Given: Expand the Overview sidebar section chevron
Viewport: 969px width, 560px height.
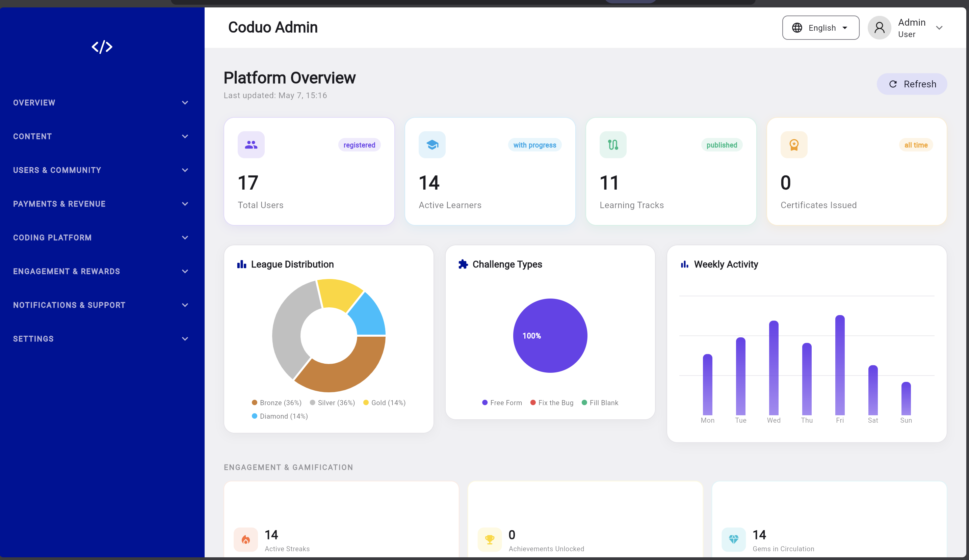Looking at the screenshot, I should [x=185, y=103].
